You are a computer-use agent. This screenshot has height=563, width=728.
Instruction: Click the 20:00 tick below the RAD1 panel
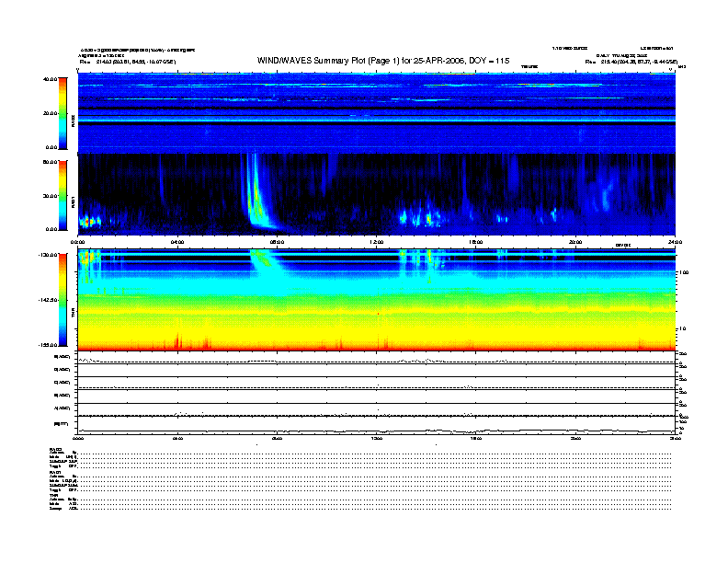click(x=575, y=242)
